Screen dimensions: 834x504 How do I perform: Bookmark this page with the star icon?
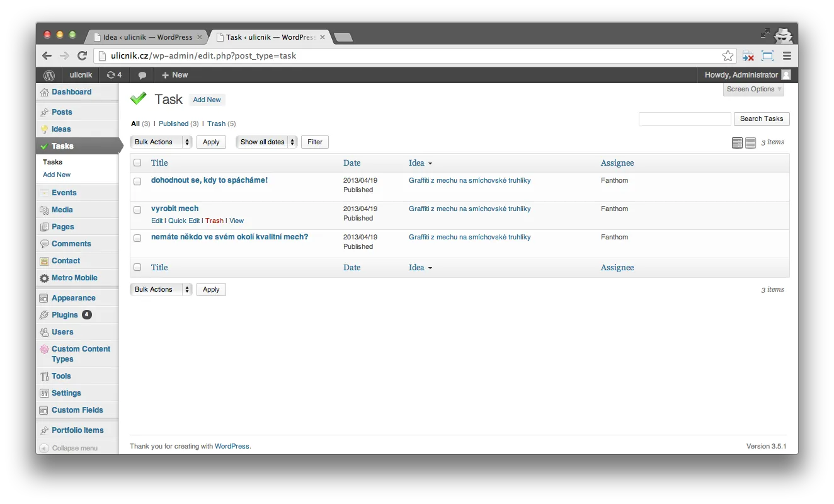click(728, 56)
